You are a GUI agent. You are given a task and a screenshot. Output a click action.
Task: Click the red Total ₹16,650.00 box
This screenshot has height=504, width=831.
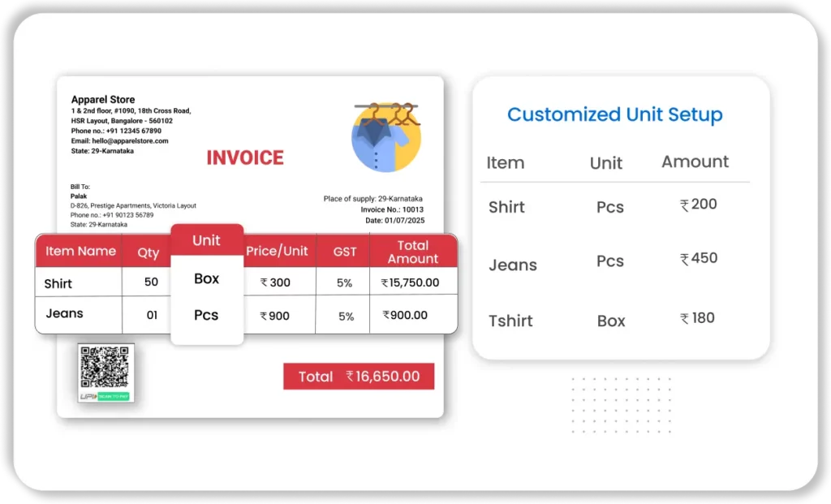(x=358, y=377)
